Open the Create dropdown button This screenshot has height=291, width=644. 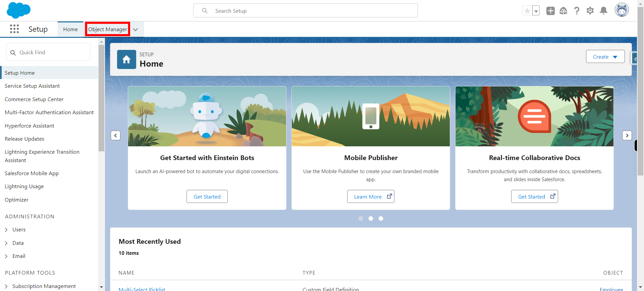[605, 57]
